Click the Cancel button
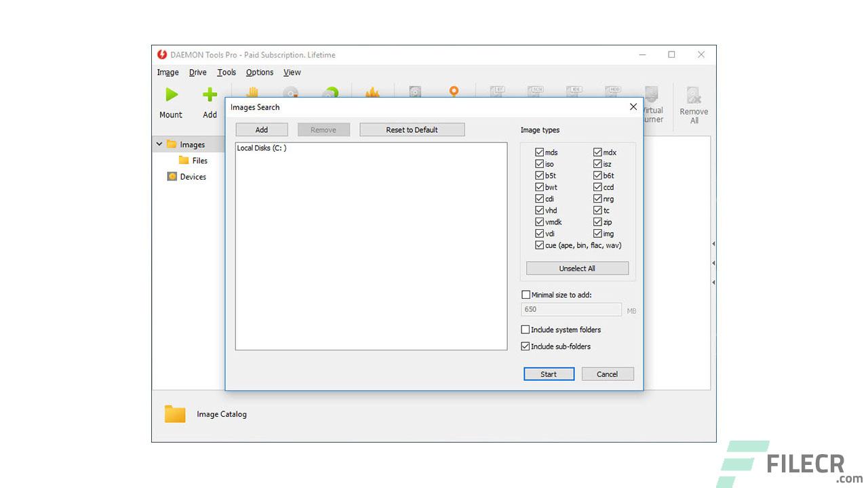This screenshot has height=488, width=868. (608, 374)
